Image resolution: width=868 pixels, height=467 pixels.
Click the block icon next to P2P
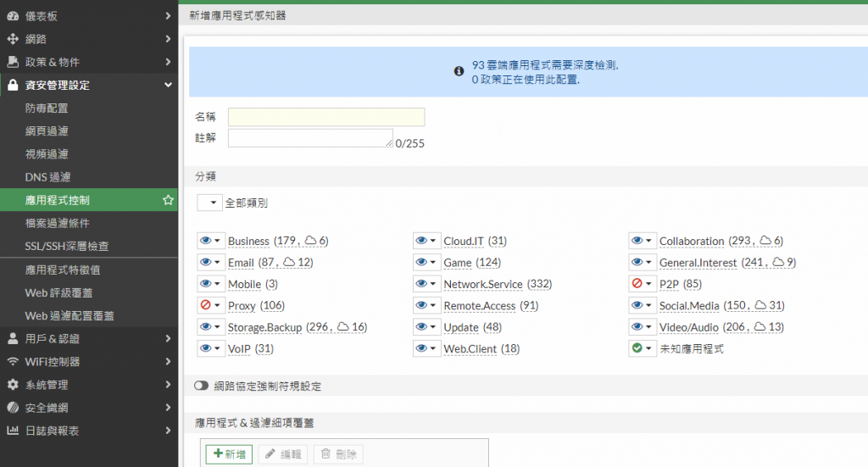pos(637,284)
